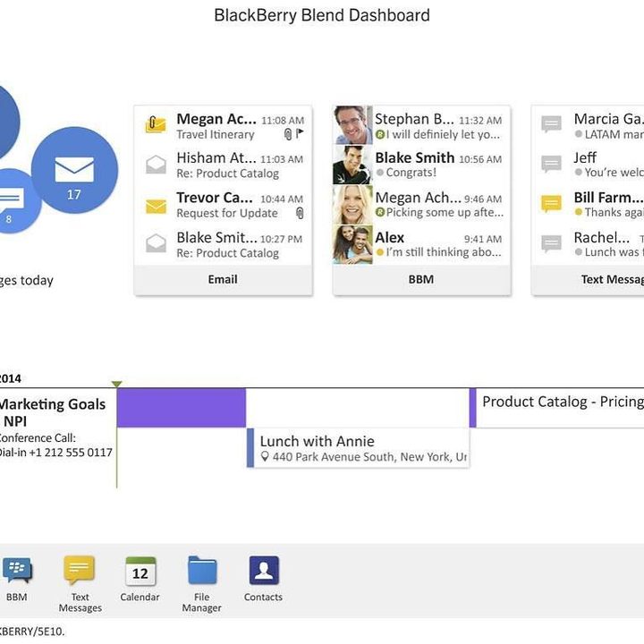This screenshot has width=644, height=644.
Task: Click location pin icon in Lunch with Annie
Action: (x=265, y=457)
